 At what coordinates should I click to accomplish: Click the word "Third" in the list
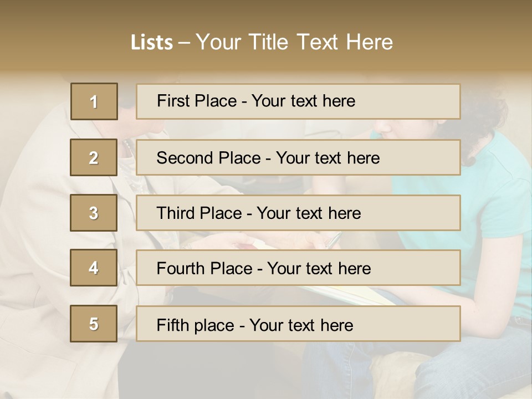(176, 213)
